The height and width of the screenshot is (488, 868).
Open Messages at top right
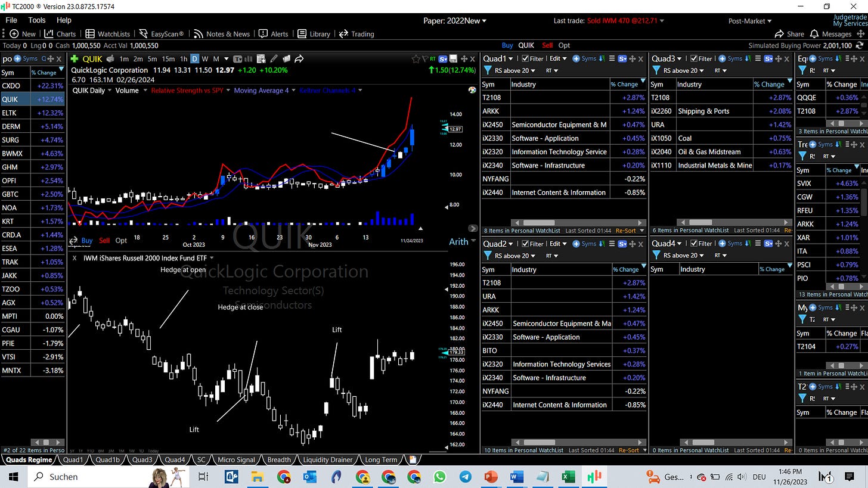pyautogui.click(x=831, y=34)
